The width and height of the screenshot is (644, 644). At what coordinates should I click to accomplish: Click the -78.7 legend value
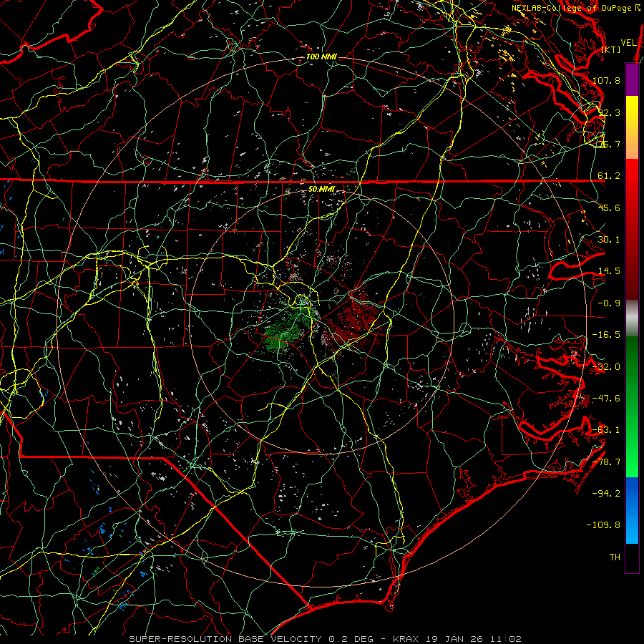click(607, 462)
